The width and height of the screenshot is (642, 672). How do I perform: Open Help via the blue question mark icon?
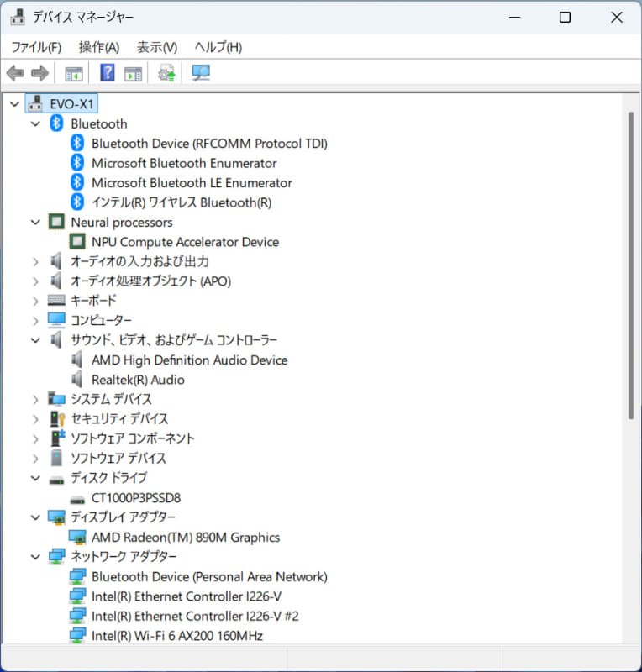[108, 73]
